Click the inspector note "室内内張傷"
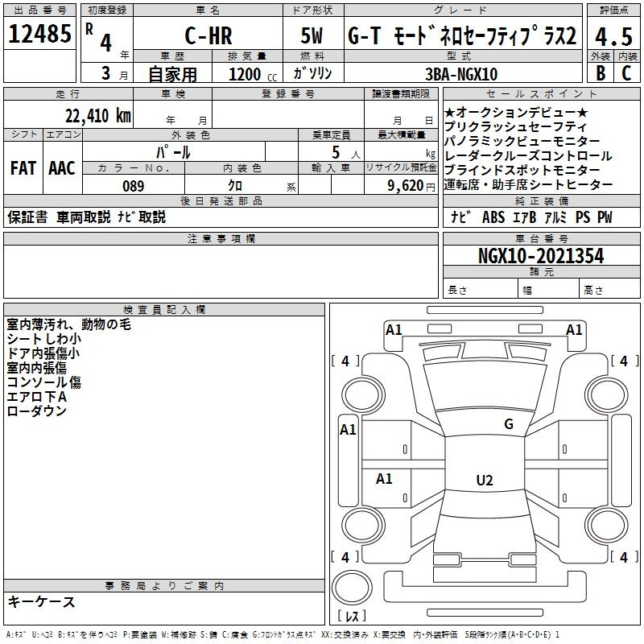 click(x=36, y=368)
